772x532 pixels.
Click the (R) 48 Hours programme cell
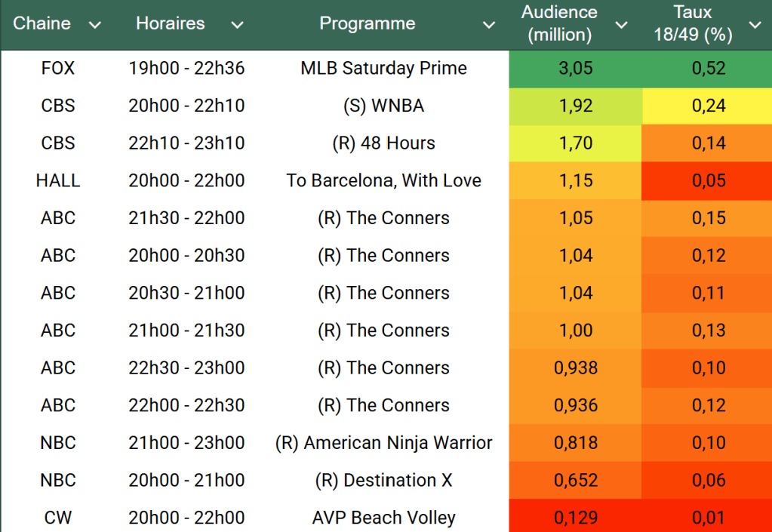(383, 143)
